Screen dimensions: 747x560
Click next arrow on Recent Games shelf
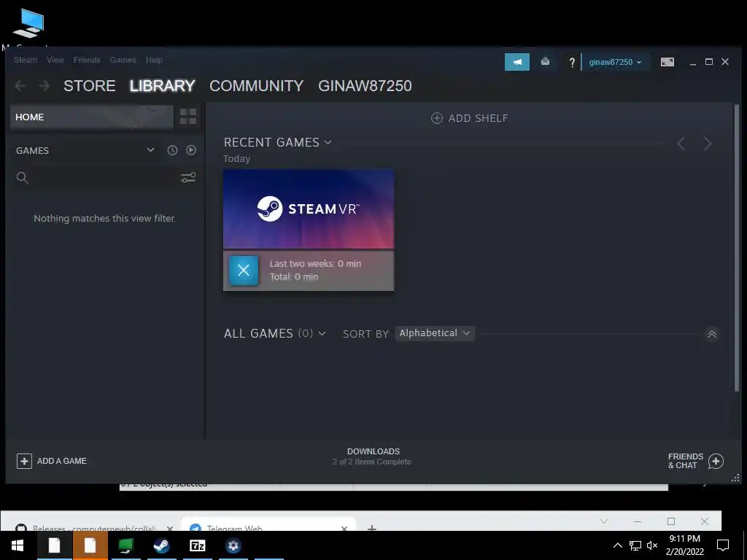pyautogui.click(x=708, y=144)
